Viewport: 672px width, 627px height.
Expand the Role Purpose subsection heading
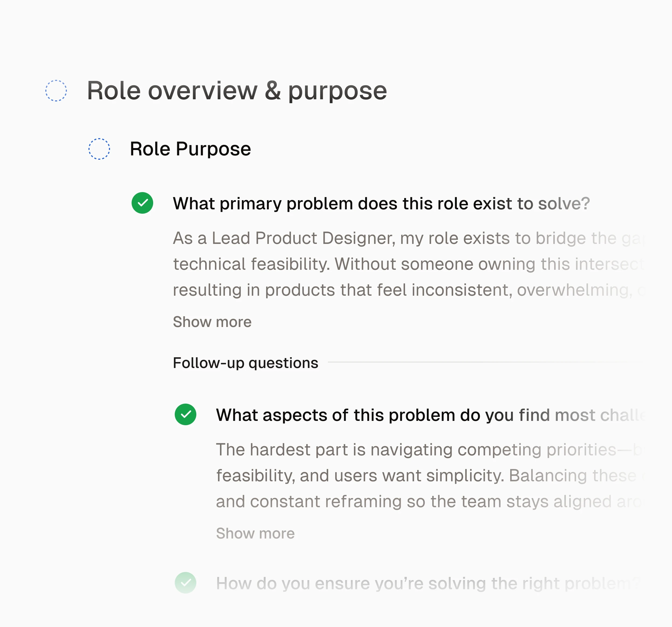(190, 149)
